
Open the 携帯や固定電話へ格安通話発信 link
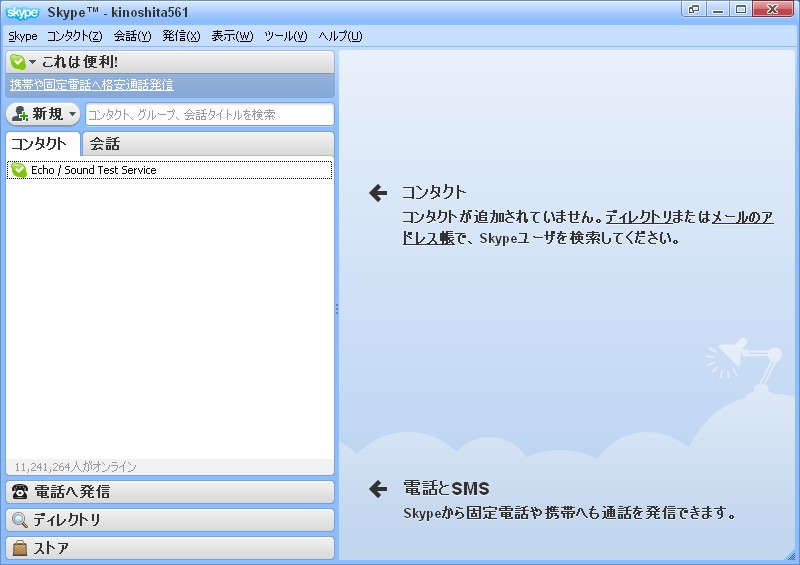point(91,85)
